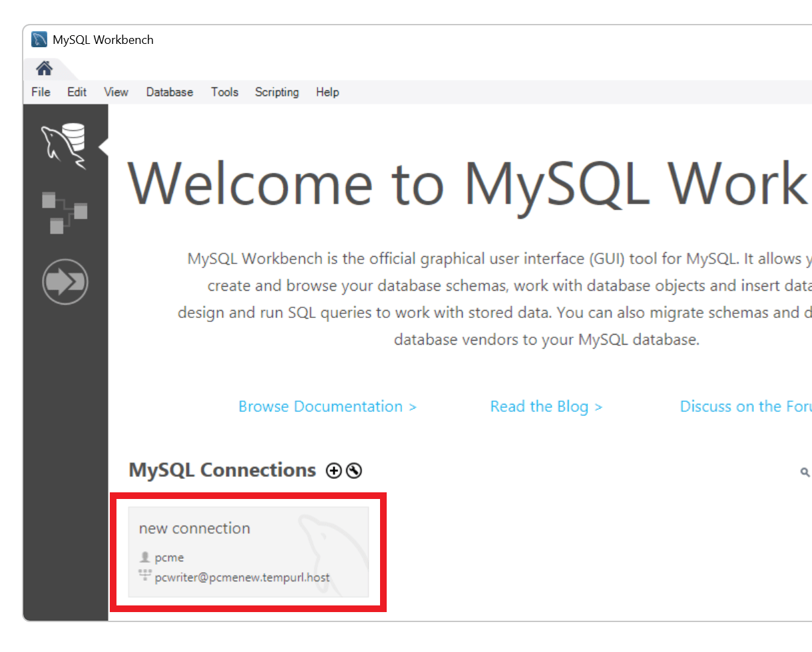Image resolution: width=812 pixels, height=652 pixels.
Task: Click the Discuss on the Forums link
Action: click(745, 407)
